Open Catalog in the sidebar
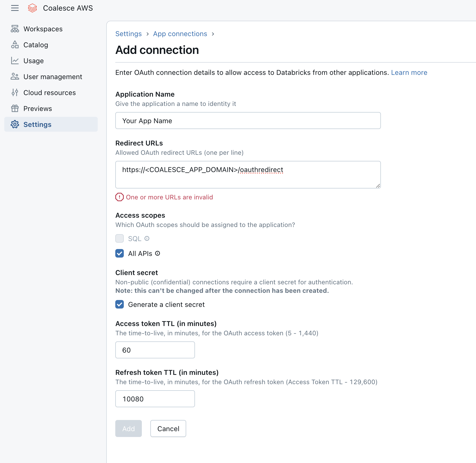Image resolution: width=476 pixels, height=463 pixels. coord(51,45)
